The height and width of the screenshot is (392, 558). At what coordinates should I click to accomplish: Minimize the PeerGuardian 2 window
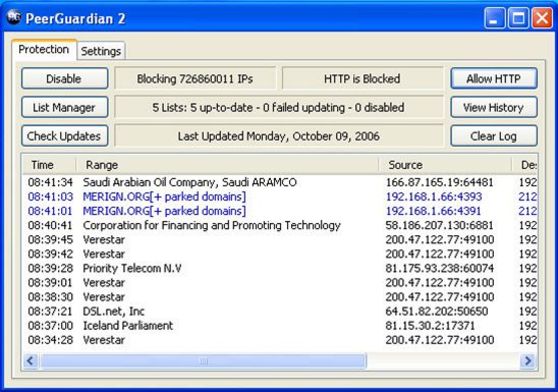[x=494, y=18]
